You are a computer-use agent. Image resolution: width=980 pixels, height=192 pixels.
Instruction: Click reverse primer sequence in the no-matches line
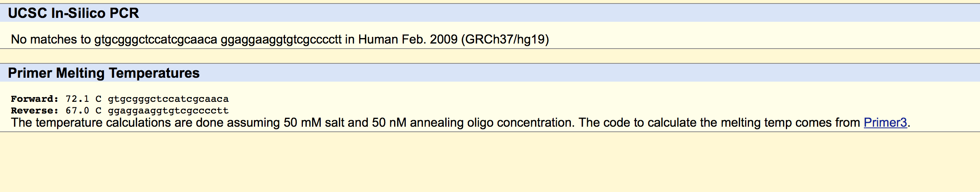coord(281,39)
